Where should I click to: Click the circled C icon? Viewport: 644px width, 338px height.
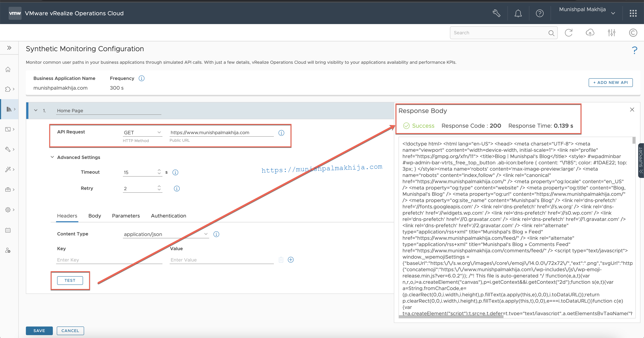coord(633,33)
